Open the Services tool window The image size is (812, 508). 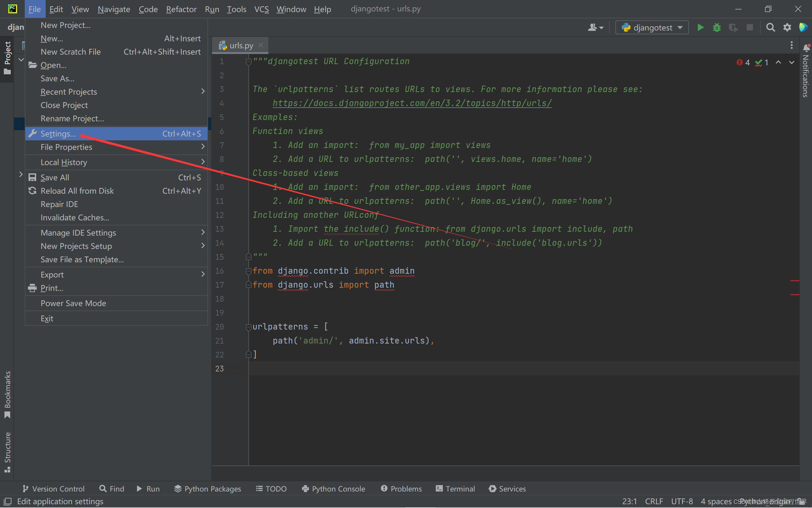[x=507, y=489]
